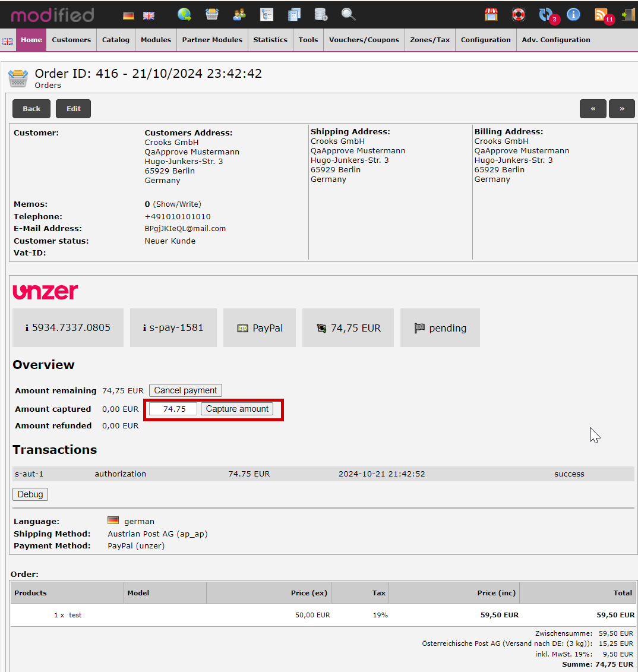Open the checklist icon in header
Viewport: 638px width, 672px height.
click(x=267, y=15)
